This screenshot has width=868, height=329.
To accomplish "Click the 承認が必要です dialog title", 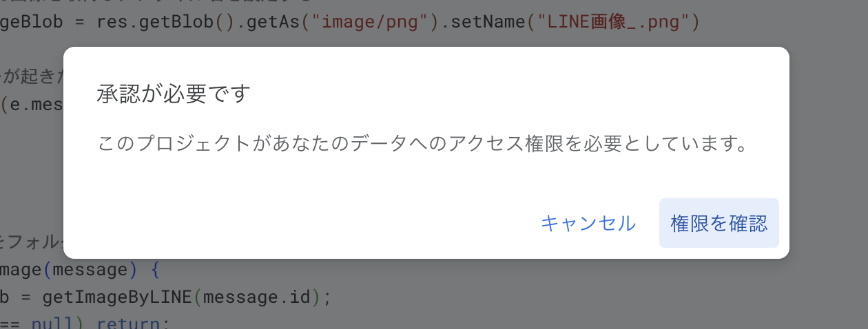I will pos(173,94).
